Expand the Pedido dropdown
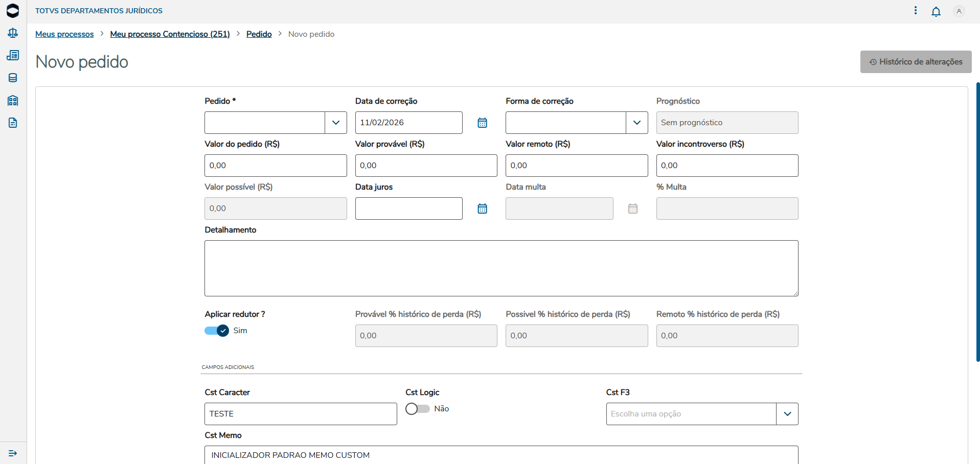 336,123
